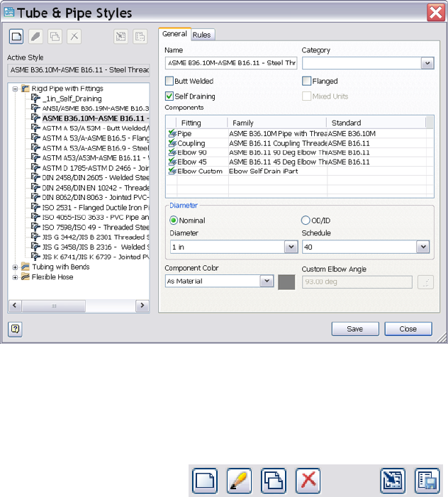Enable the Butt Welded checkbox
The height and width of the screenshot is (497, 448).
pyautogui.click(x=169, y=81)
